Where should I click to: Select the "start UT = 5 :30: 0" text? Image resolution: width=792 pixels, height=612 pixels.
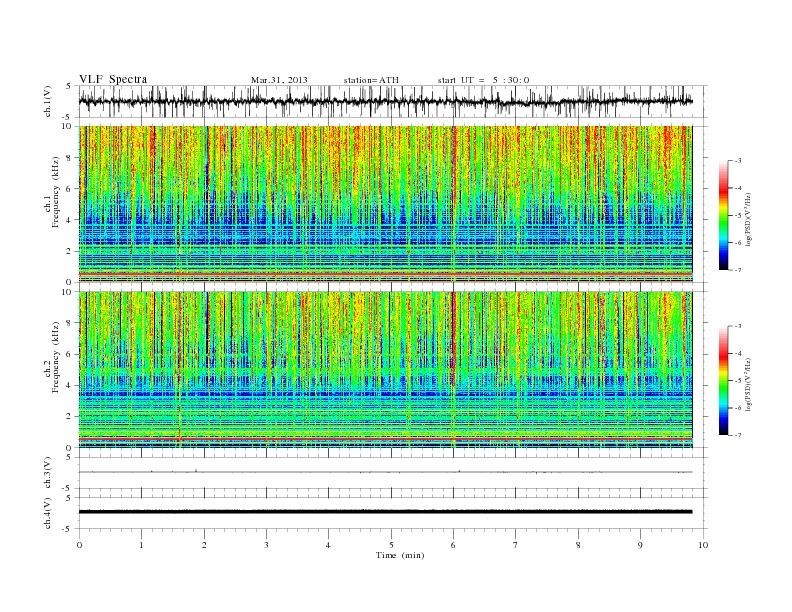coord(483,80)
